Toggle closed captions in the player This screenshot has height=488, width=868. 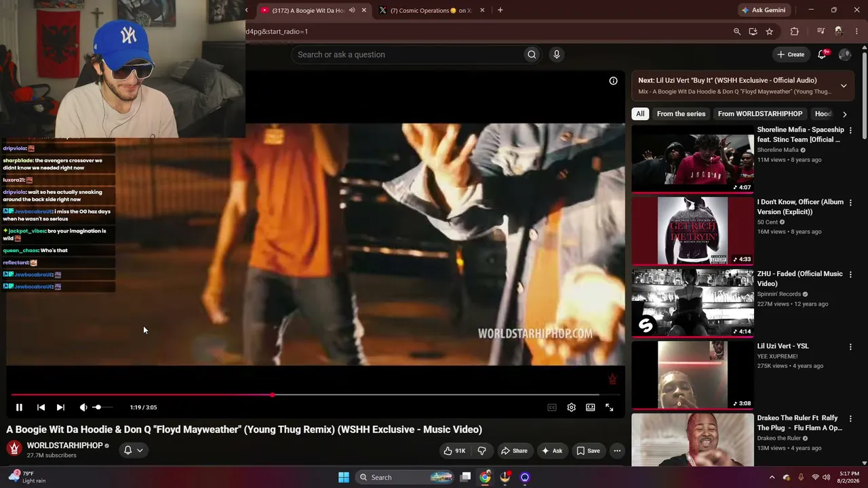pos(552,407)
